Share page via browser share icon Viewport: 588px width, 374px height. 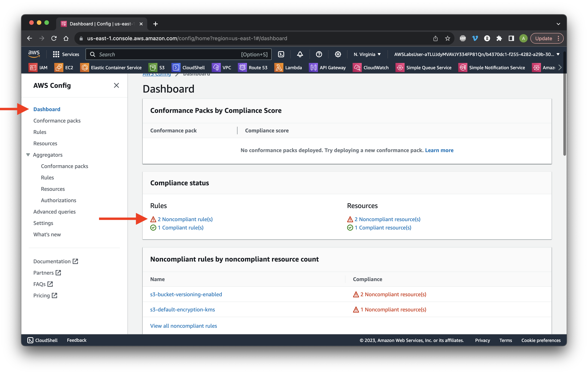435,38
